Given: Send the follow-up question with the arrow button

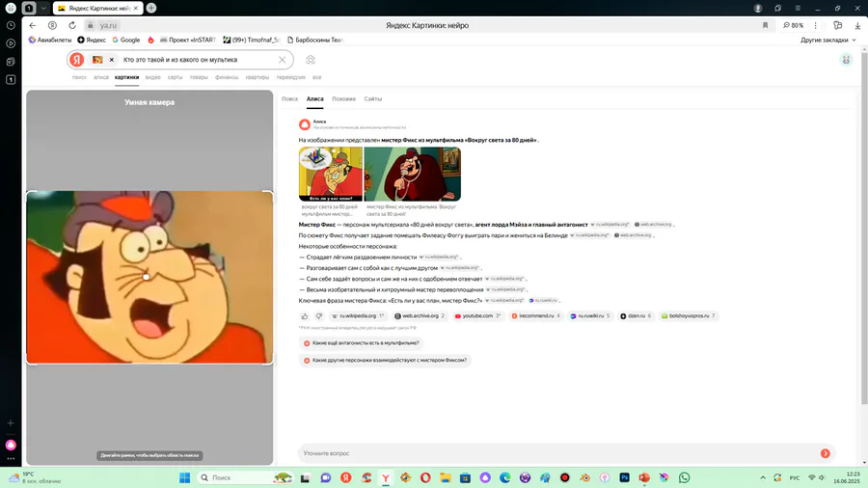Looking at the screenshot, I should [x=825, y=453].
